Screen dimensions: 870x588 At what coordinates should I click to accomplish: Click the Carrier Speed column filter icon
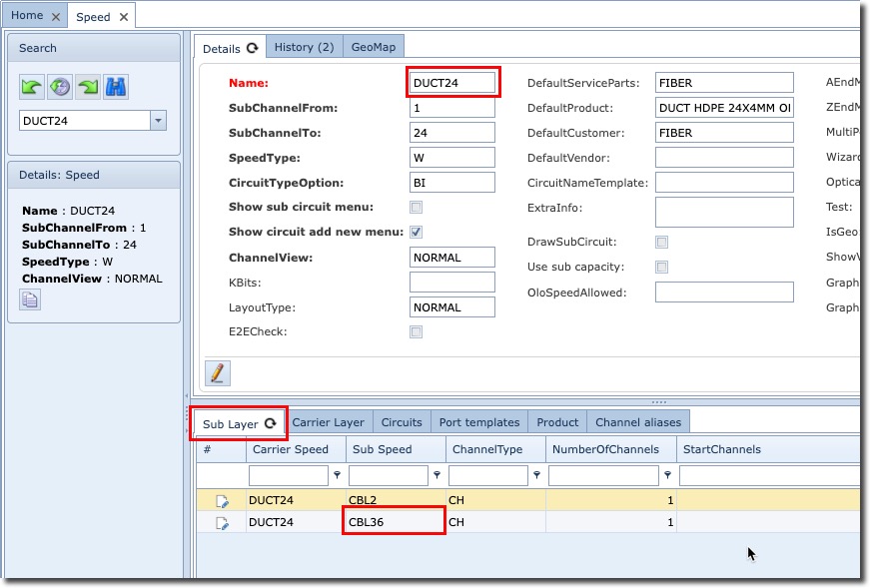[337, 476]
